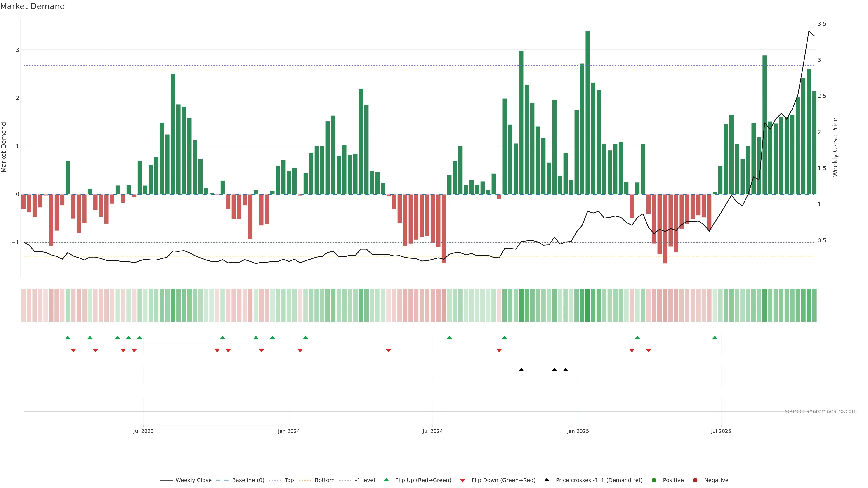868x488 pixels.
Task: Click the last green flip-up marker near Jul 2025
Action: (715, 338)
